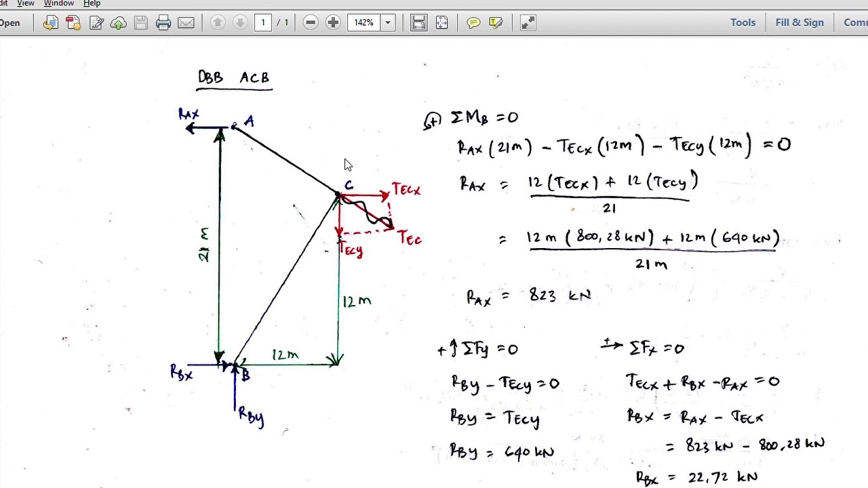
Task: Open the View menu
Action: [26, 3]
